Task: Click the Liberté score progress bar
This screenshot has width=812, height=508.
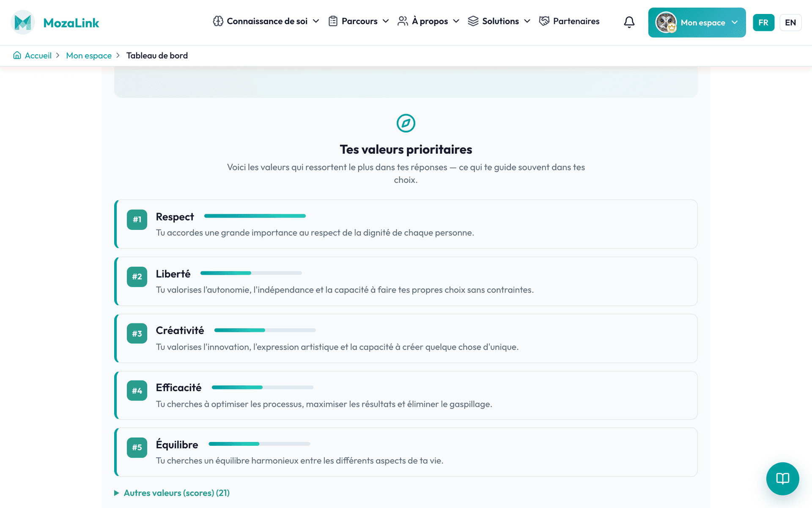Action: (251, 273)
